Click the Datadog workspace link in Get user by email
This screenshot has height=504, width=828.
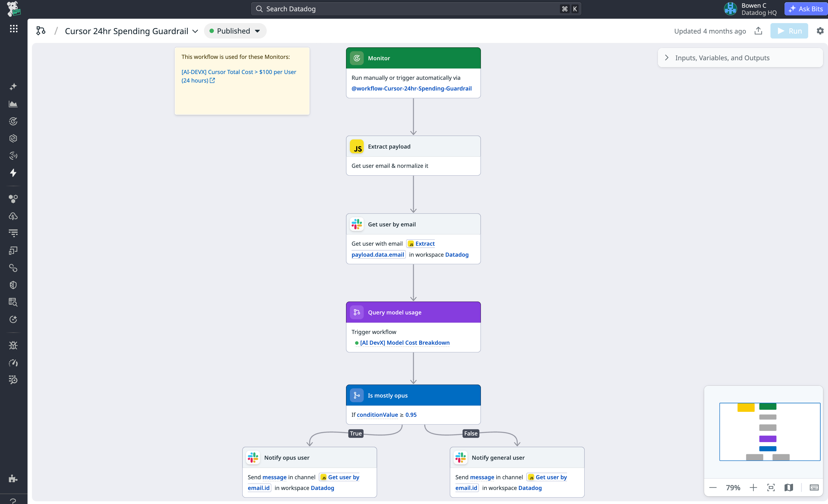click(x=457, y=254)
